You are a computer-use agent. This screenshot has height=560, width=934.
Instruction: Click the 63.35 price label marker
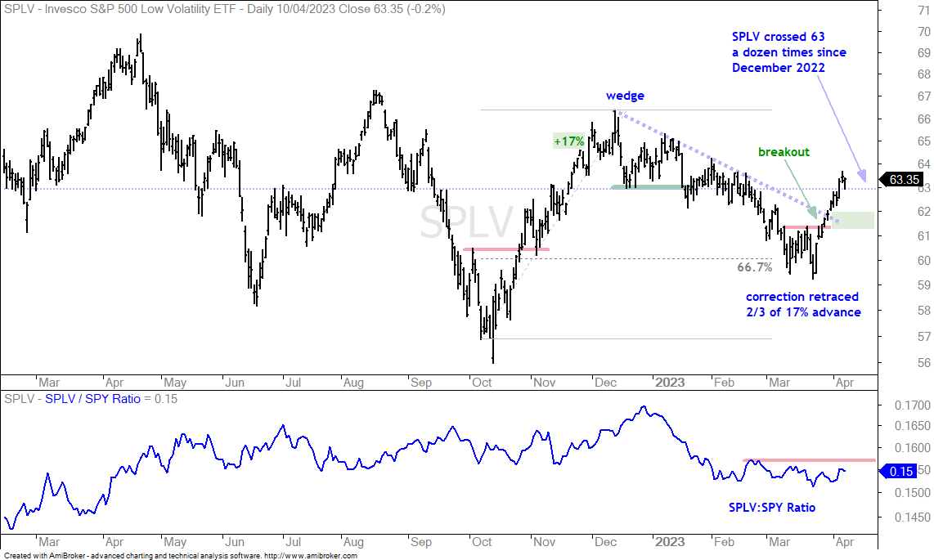coord(901,180)
